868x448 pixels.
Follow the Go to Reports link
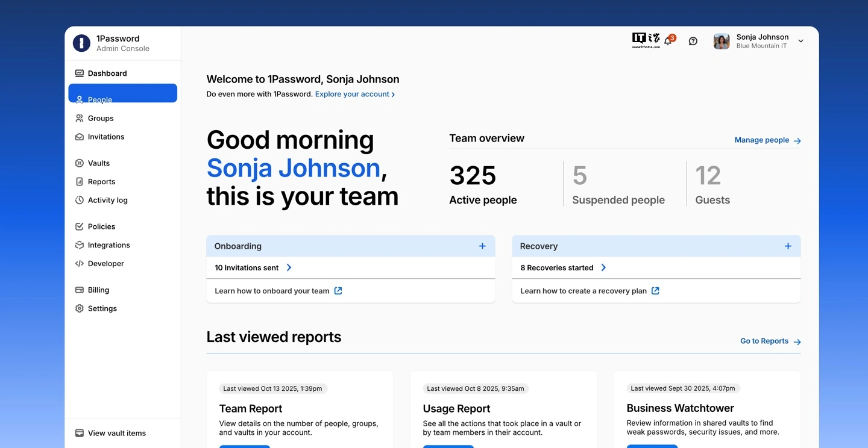(770, 341)
